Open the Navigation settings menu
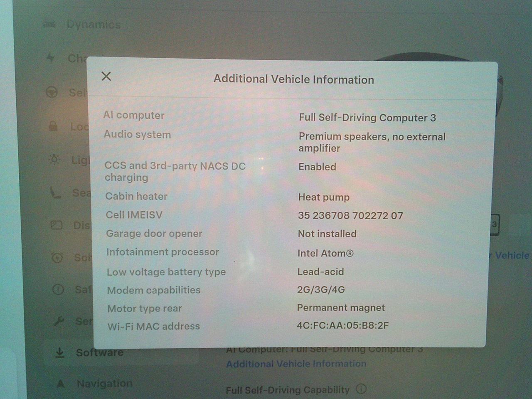Viewport: 532px width, 399px height. 104,383
